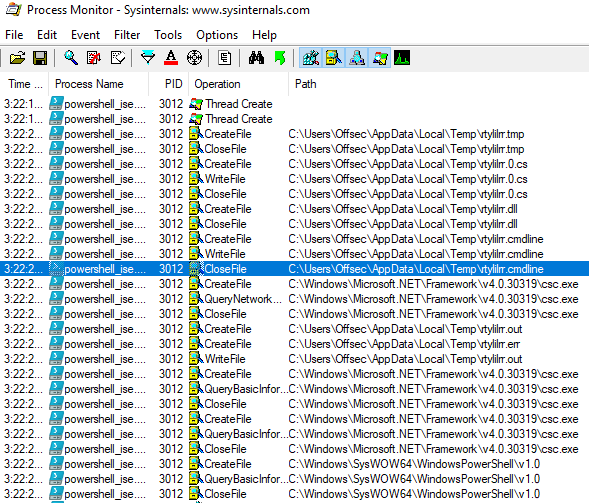Select the CloseFile row for rtylilr.dll
Image resolution: width=589 pixels, height=503 pixels.
click(294, 224)
